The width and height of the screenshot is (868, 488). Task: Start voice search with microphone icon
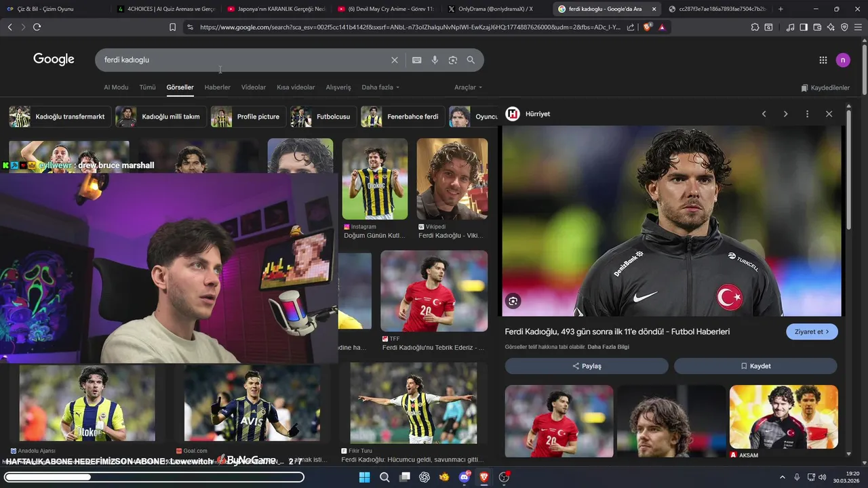coord(435,60)
